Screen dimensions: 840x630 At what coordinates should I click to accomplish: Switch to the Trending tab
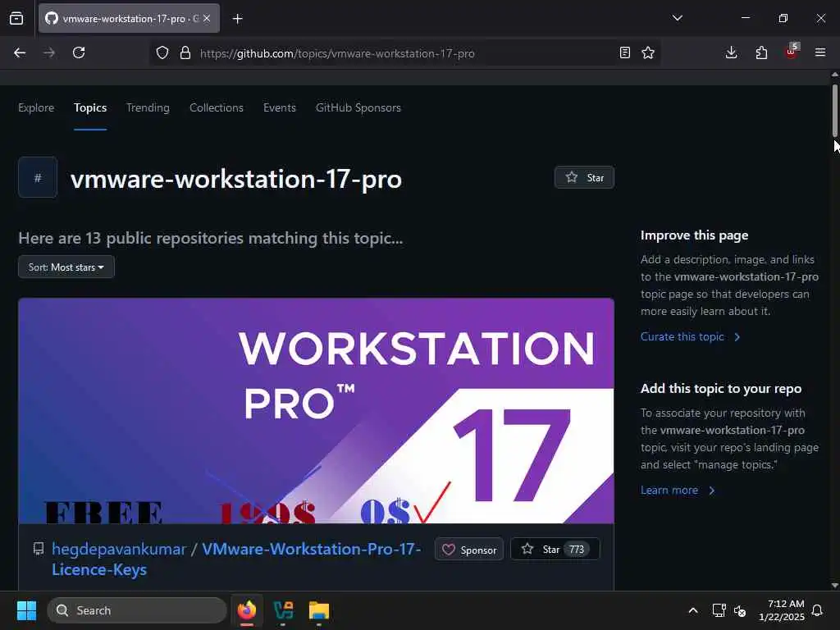pyautogui.click(x=148, y=107)
